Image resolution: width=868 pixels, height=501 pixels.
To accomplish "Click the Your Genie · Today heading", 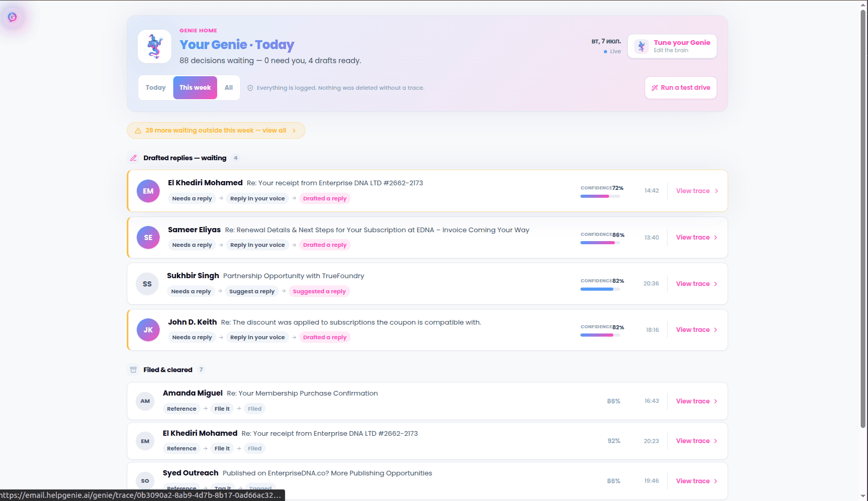I will click(x=237, y=45).
